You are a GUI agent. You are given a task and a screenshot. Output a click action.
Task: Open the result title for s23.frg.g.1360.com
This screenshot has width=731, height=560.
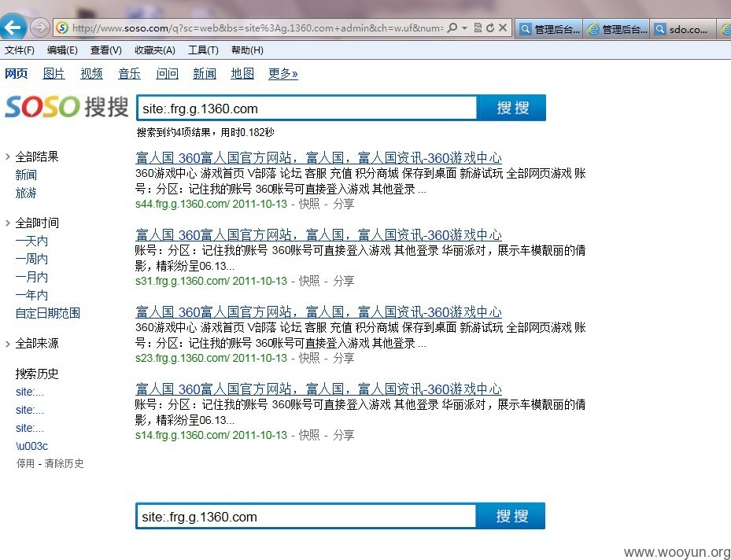click(319, 311)
